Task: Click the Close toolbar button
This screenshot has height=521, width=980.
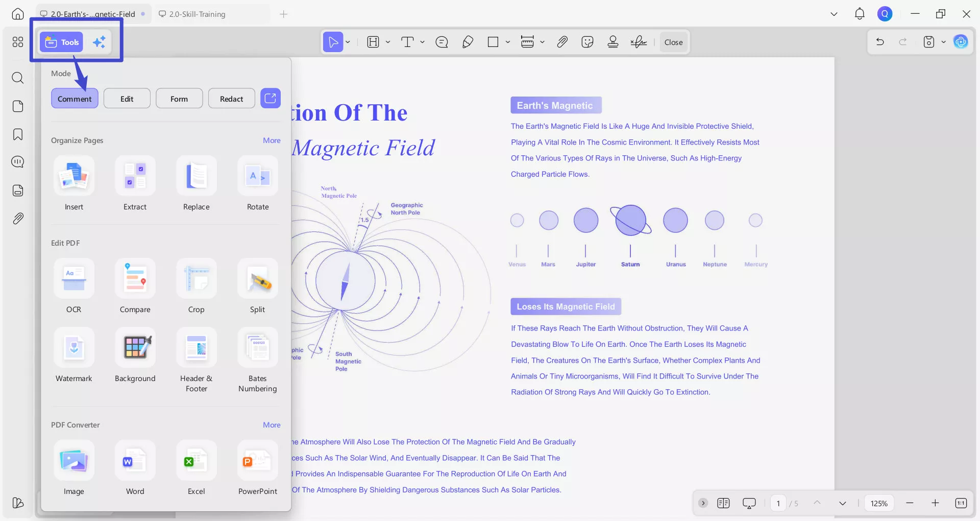Action: point(673,42)
